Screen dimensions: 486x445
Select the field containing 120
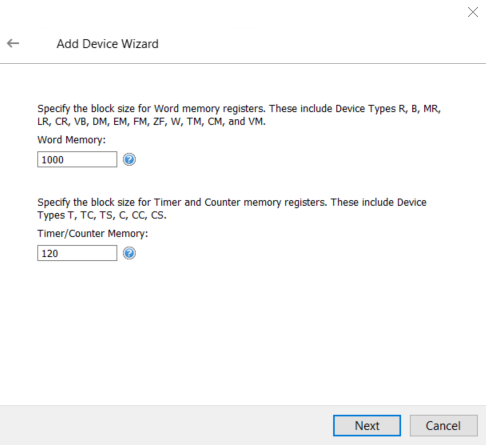77,253
